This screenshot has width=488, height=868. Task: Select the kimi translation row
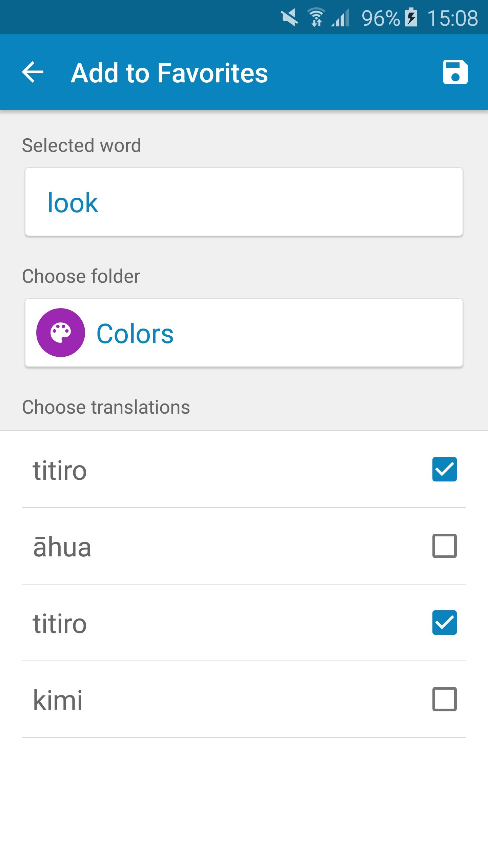[244, 699]
